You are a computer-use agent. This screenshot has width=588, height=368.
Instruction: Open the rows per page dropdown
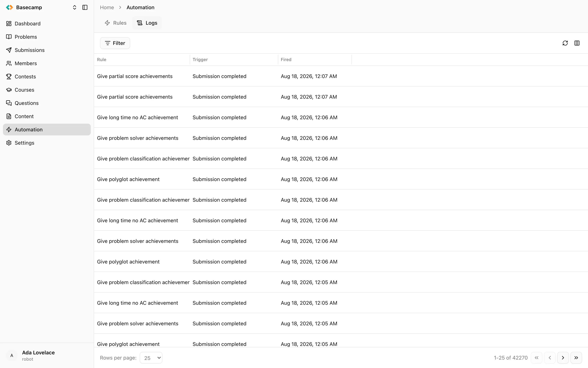[x=151, y=358]
